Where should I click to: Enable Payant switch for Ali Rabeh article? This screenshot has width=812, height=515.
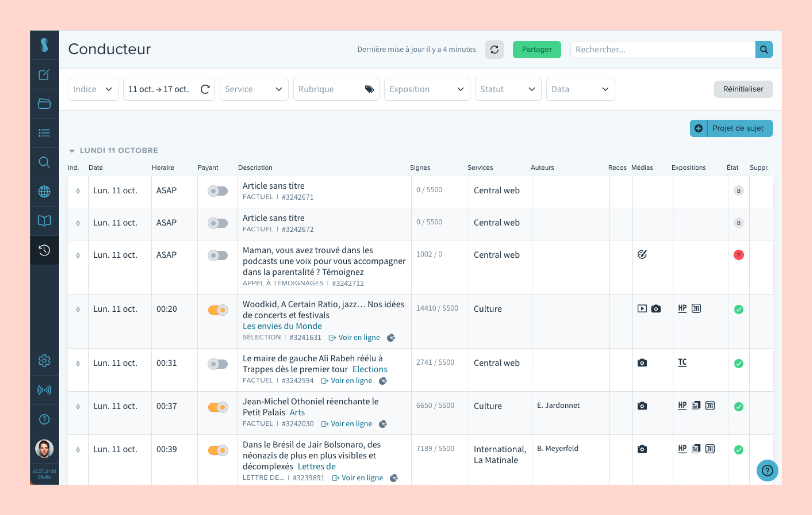[218, 364]
